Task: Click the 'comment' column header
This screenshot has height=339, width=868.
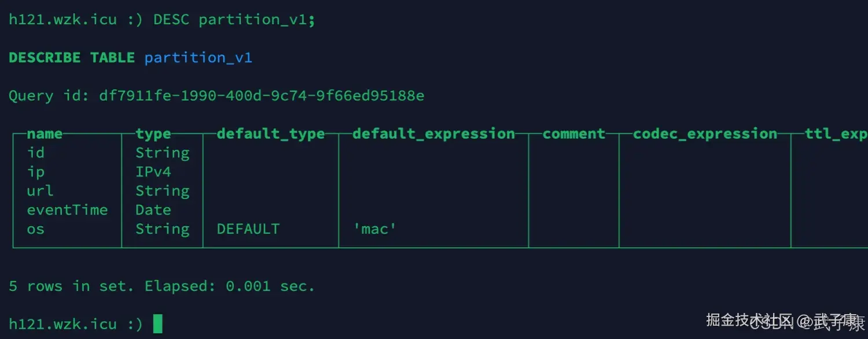Action: 573,134
